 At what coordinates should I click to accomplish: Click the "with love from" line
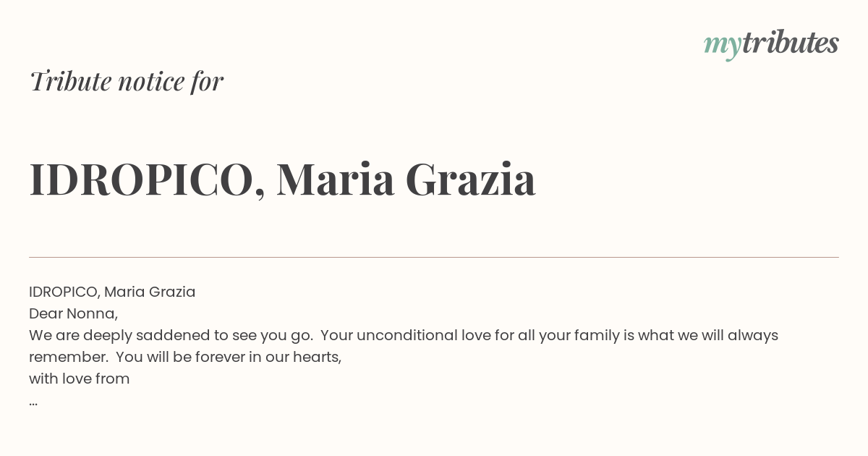pos(80,379)
